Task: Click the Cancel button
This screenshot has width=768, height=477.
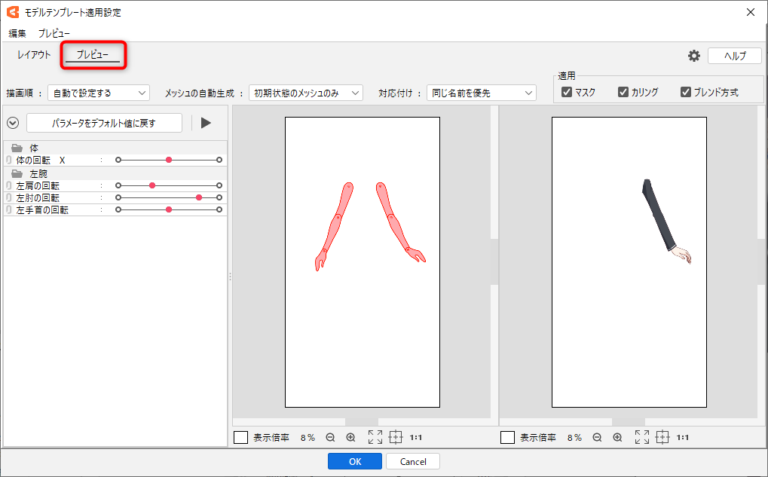Action: point(413,461)
